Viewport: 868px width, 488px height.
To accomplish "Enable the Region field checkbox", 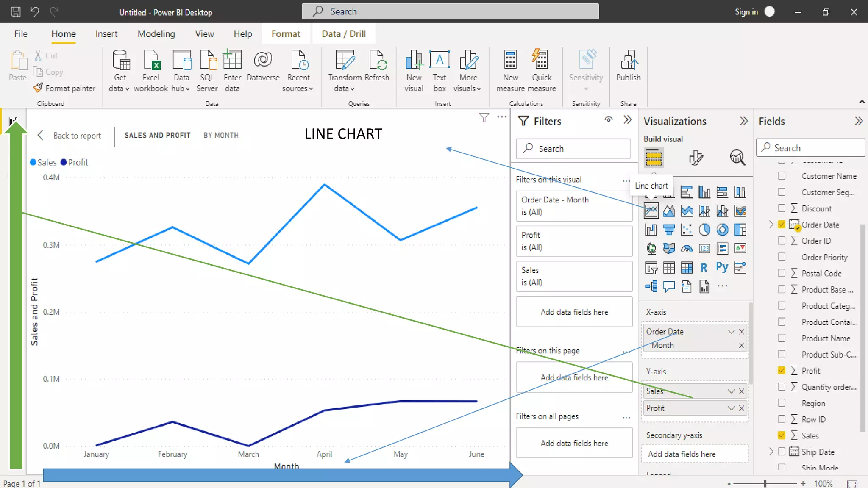I will coord(782,403).
